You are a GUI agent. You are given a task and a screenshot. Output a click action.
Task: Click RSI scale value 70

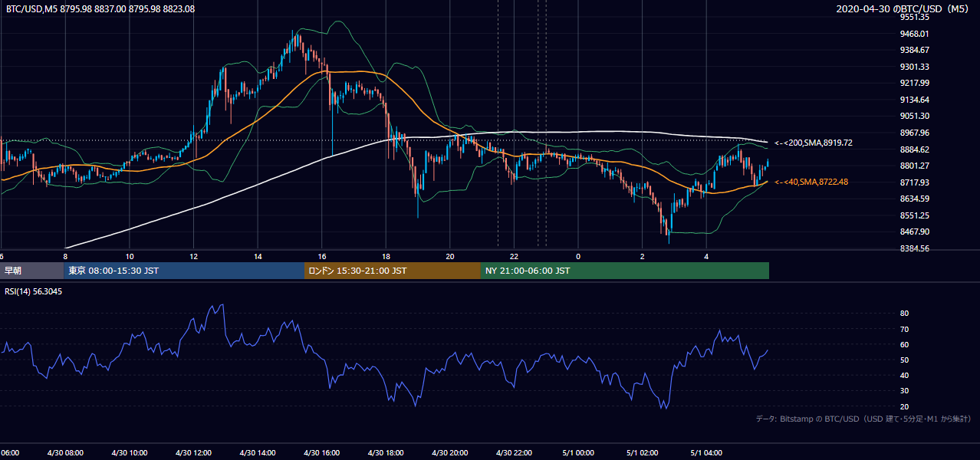pyautogui.click(x=904, y=329)
